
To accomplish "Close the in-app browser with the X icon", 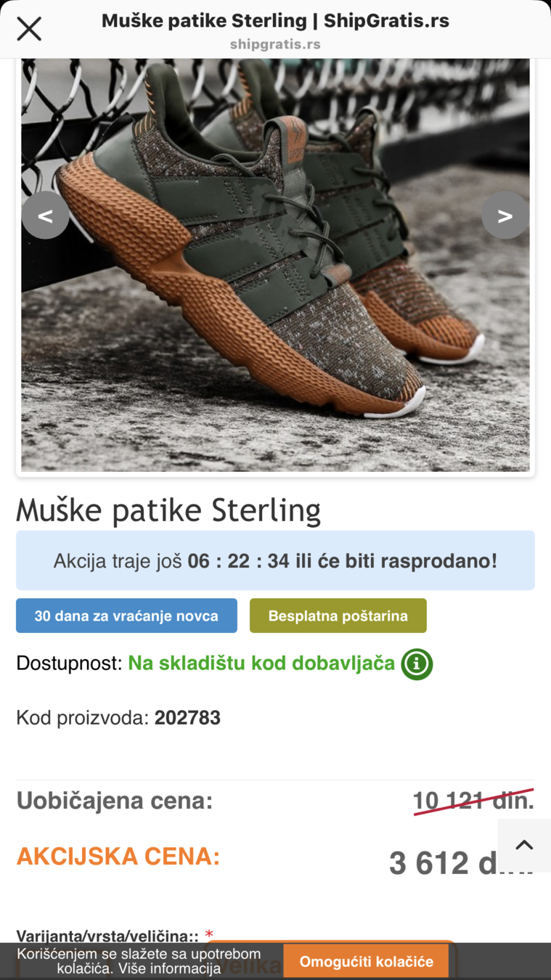I will click(x=29, y=29).
